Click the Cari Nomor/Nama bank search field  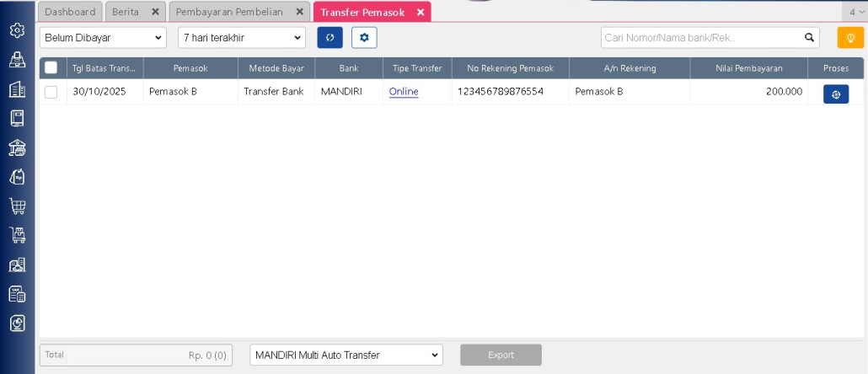point(699,37)
